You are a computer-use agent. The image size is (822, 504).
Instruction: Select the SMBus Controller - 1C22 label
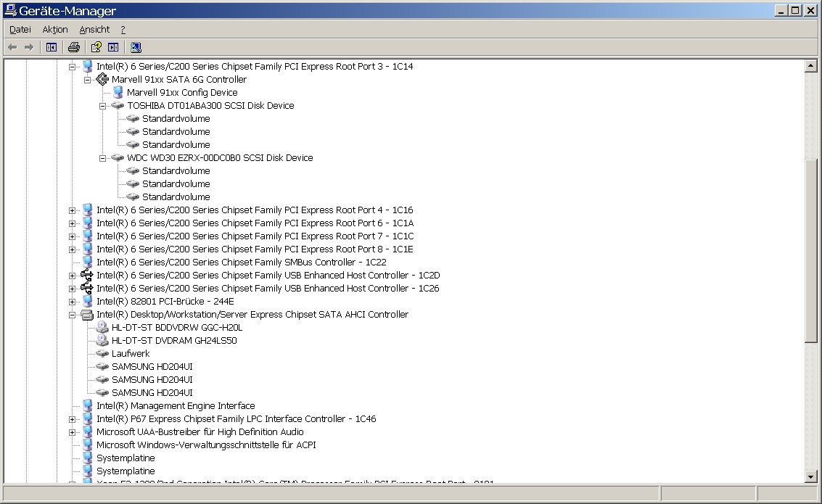coord(242,263)
